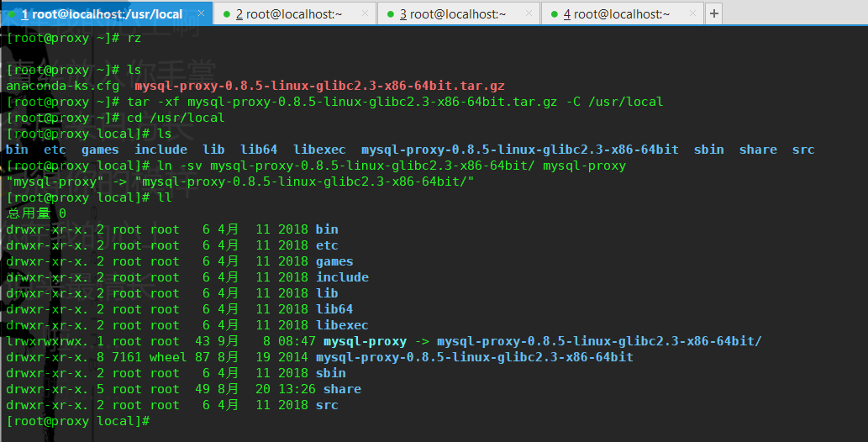Viewport: 868px width, 442px height.
Task: Click the tar -xf command line
Action: point(335,102)
